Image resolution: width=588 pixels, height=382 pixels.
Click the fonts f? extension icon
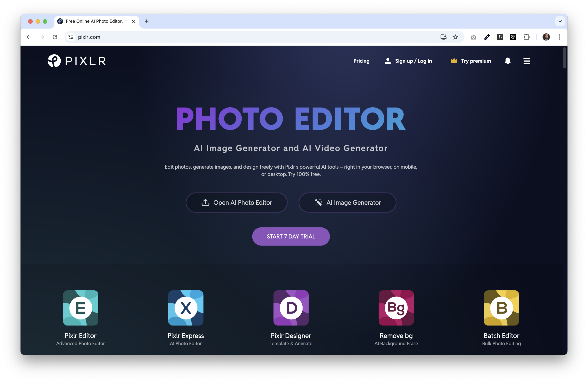[500, 37]
